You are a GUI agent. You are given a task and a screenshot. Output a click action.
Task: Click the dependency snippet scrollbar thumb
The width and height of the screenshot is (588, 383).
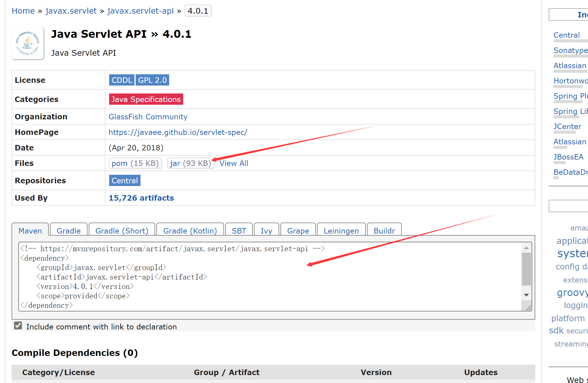[526, 269]
